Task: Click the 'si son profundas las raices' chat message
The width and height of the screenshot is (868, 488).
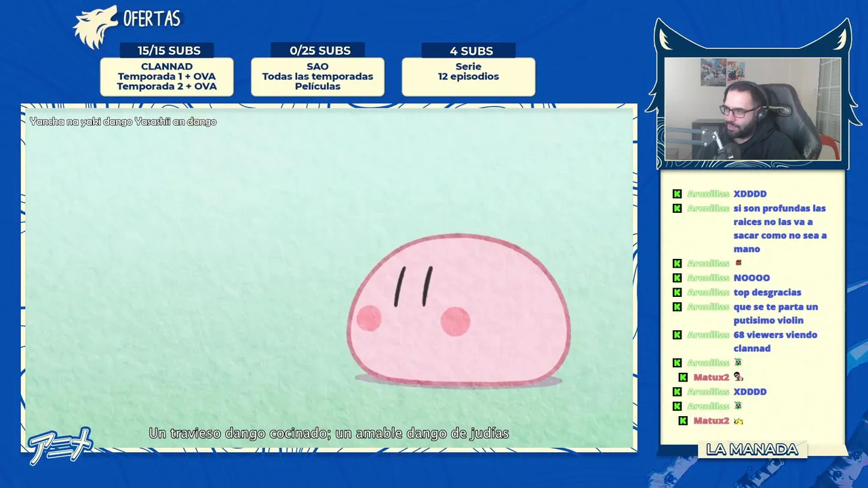Action: [780, 228]
